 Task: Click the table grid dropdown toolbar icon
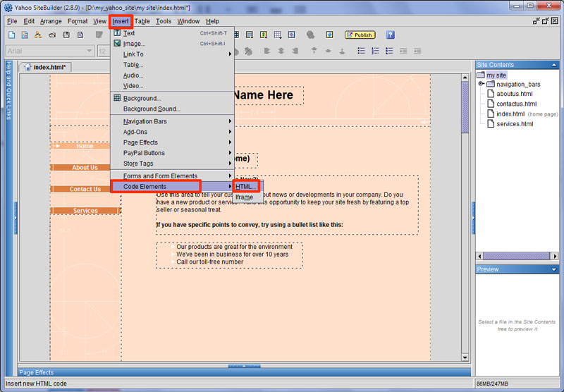pos(277,35)
